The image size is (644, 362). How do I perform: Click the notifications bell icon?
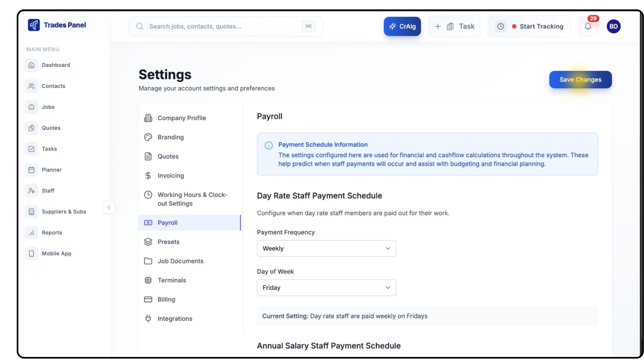[588, 26]
